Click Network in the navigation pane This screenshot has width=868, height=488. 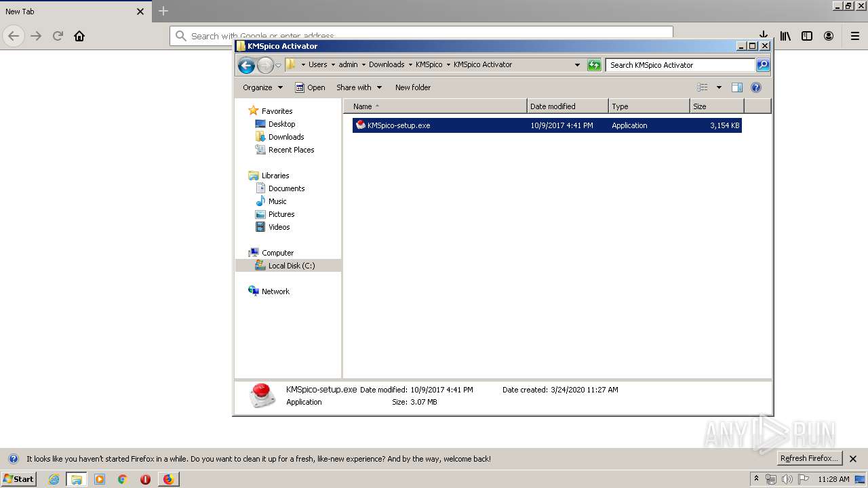pos(269,291)
